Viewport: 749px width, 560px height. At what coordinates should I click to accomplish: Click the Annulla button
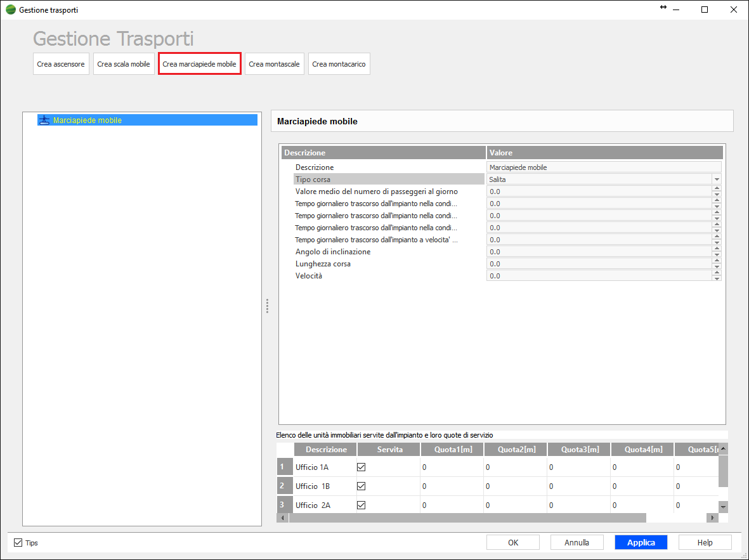pos(576,542)
